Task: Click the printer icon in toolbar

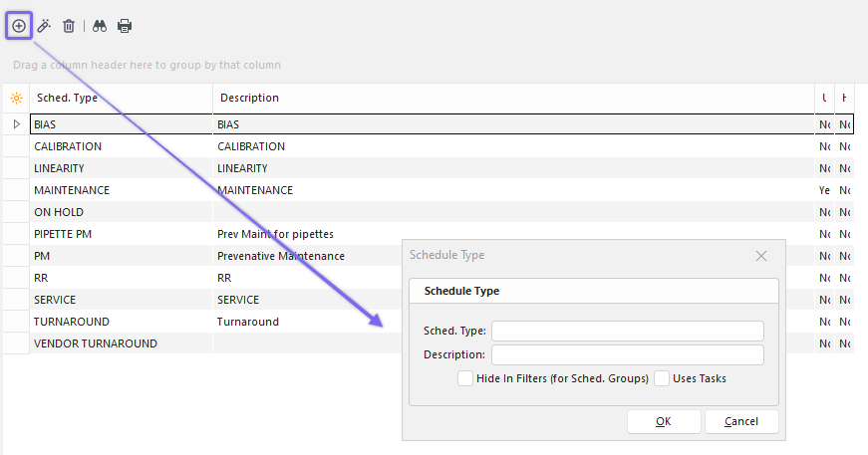Action: [125, 26]
